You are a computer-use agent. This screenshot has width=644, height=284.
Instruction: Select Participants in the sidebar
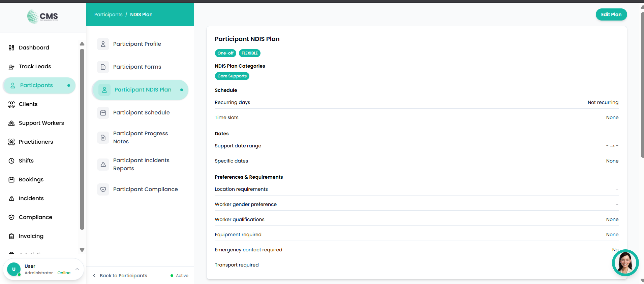[x=39, y=85]
